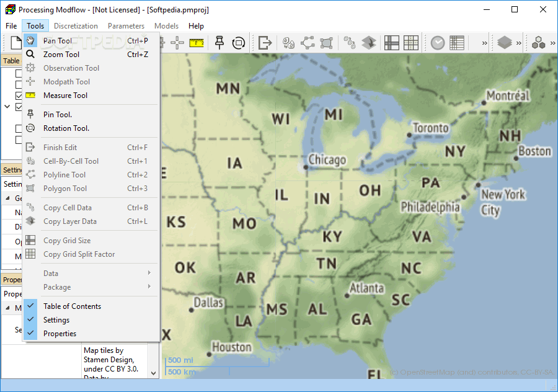Click Cell-By-Cell Tool menu entry
Screen dimensions: 558x392
coord(92,161)
